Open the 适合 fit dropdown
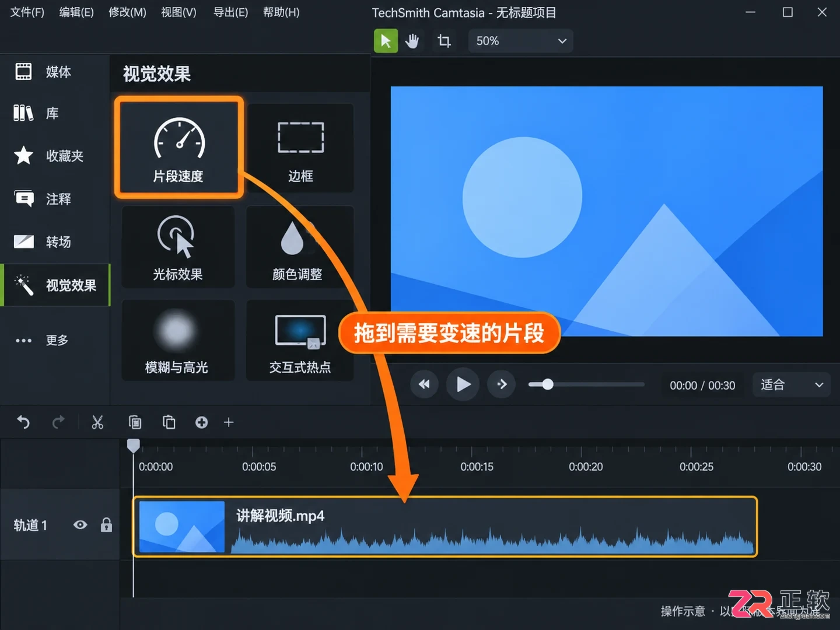The image size is (840, 630). pos(792,385)
